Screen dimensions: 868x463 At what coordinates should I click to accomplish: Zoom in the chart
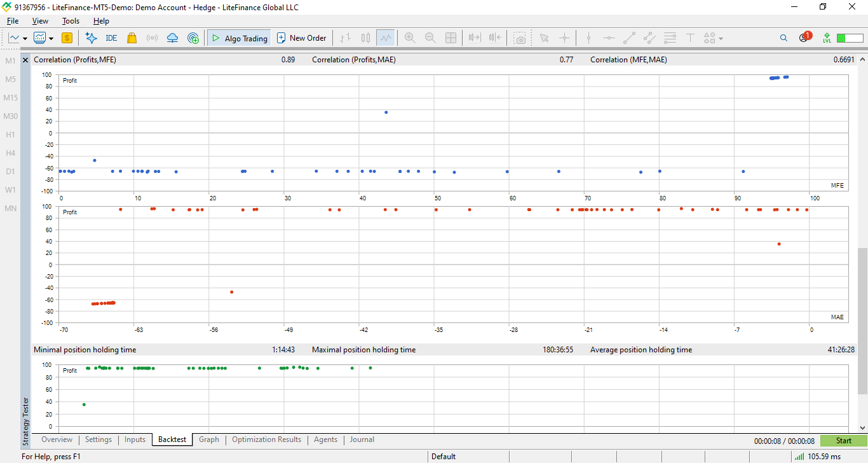tap(410, 38)
